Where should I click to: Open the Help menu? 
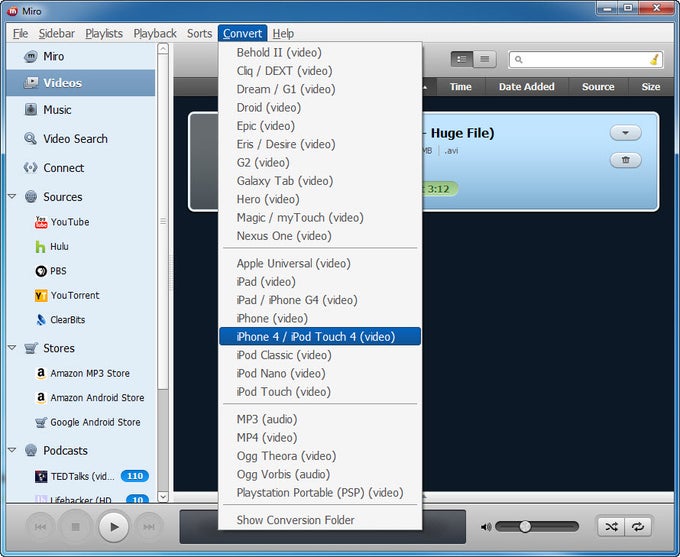click(x=283, y=33)
